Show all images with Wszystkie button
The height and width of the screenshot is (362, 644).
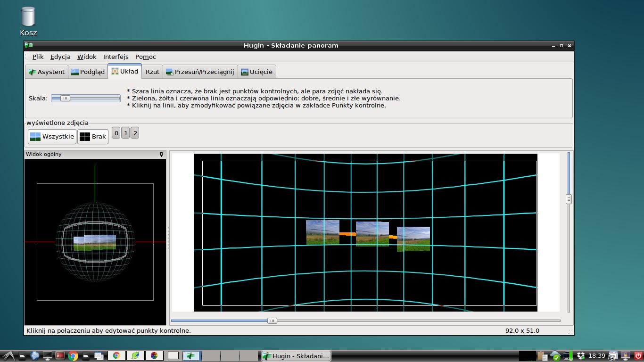tap(52, 137)
